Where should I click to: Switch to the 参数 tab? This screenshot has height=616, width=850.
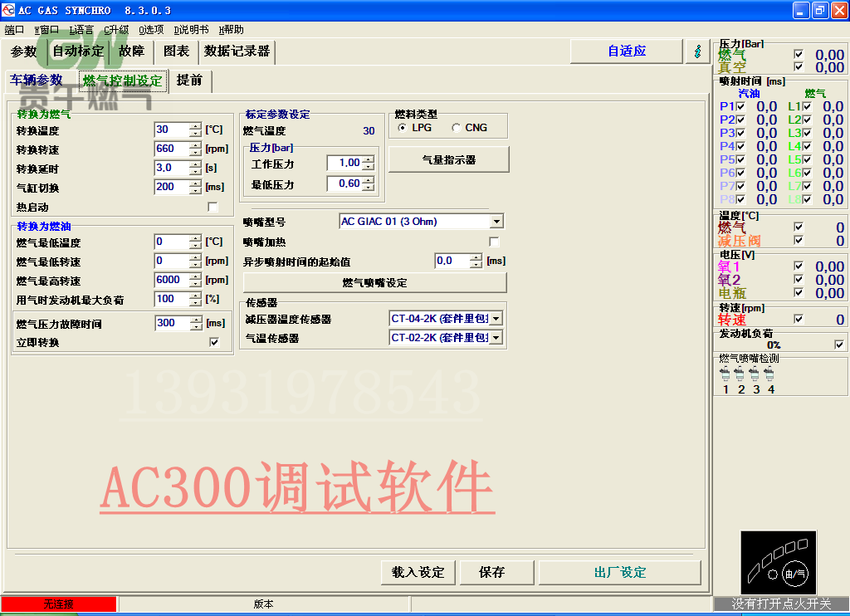(x=24, y=51)
